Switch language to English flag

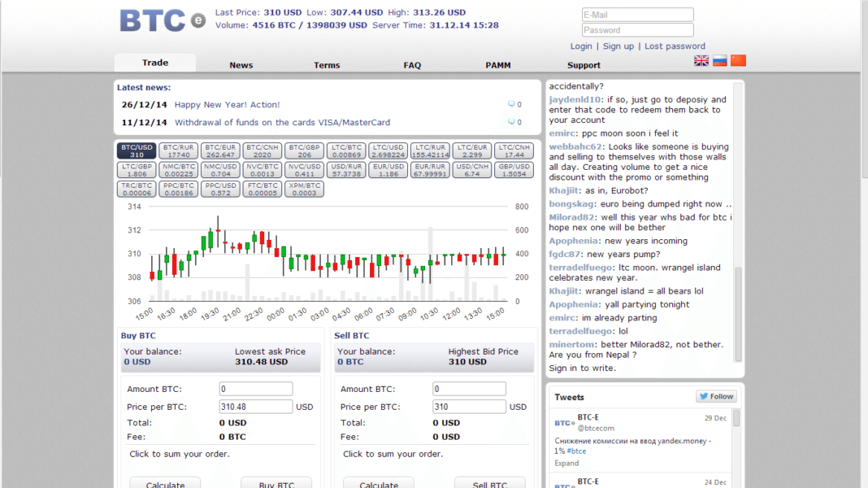pos(701,61)
